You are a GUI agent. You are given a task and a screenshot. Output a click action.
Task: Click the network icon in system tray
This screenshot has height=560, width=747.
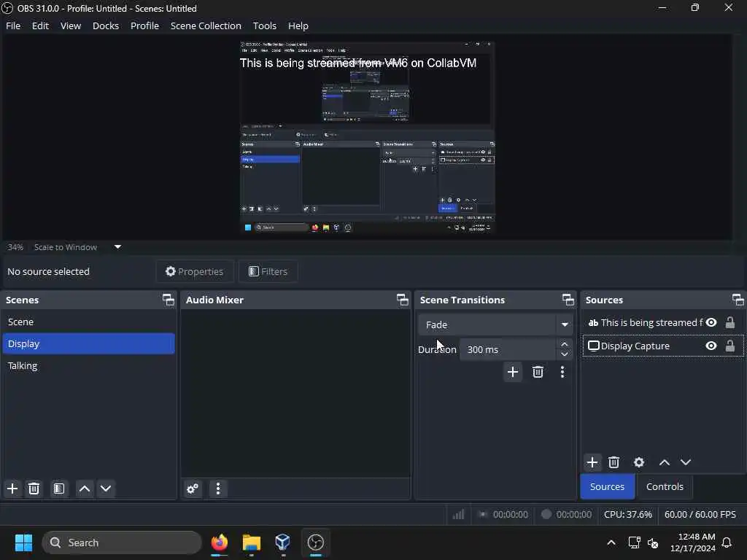point(634,542)
